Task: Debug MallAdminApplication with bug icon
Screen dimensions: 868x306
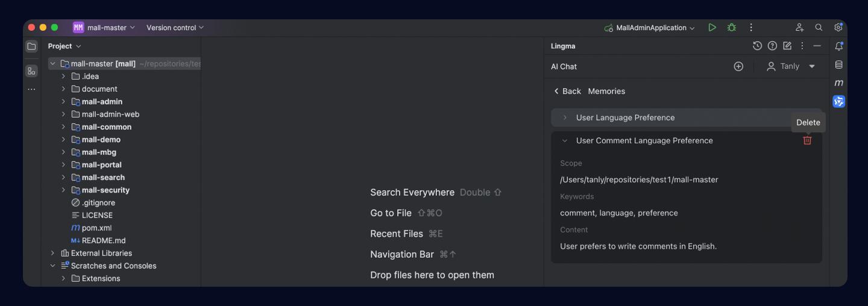Action: pos(731,28)
